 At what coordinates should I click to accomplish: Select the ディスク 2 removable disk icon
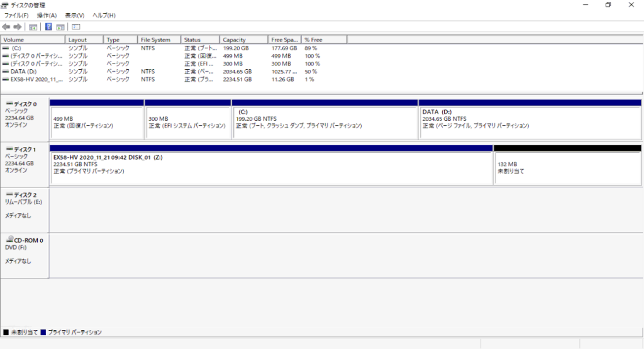9,195
